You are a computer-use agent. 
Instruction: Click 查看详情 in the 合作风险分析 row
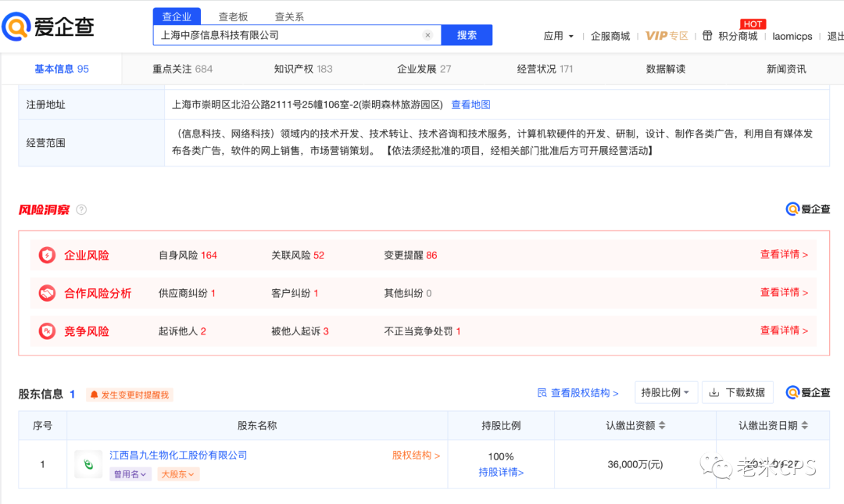pos(784,292)
